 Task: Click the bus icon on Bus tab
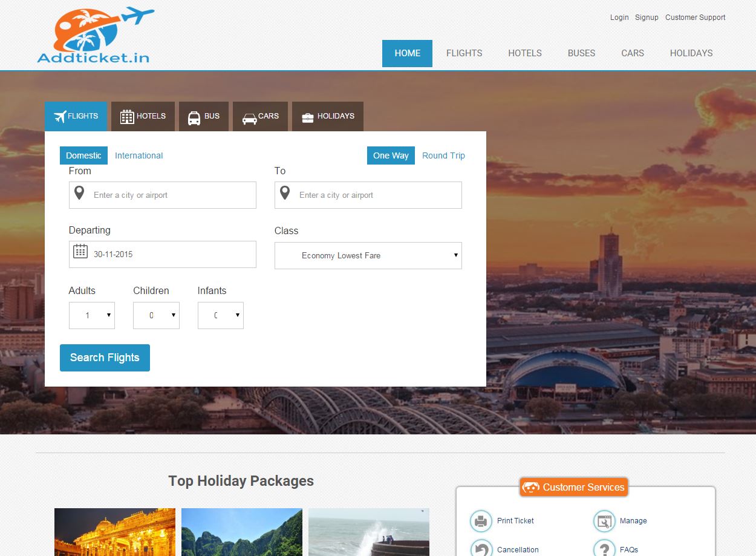click(x=194, y=117)
